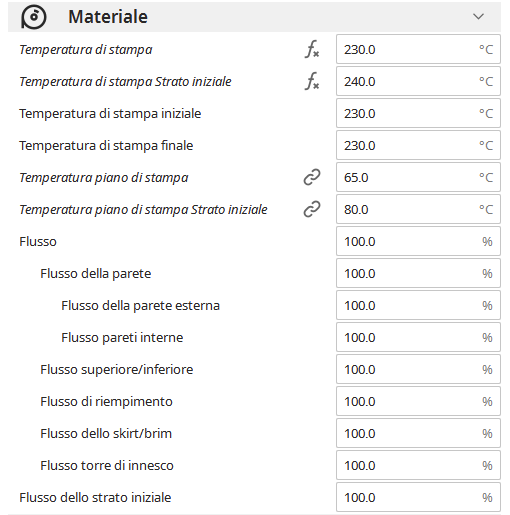Select the Flusso dello strato iniziale label
Image resolution: width=510 pixels, height=515 pixels.
tap(95, 497)
